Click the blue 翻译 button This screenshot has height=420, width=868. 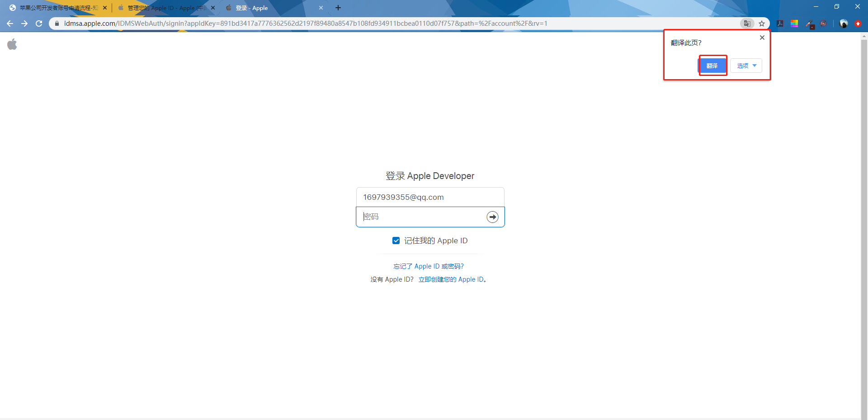[712, 66]
